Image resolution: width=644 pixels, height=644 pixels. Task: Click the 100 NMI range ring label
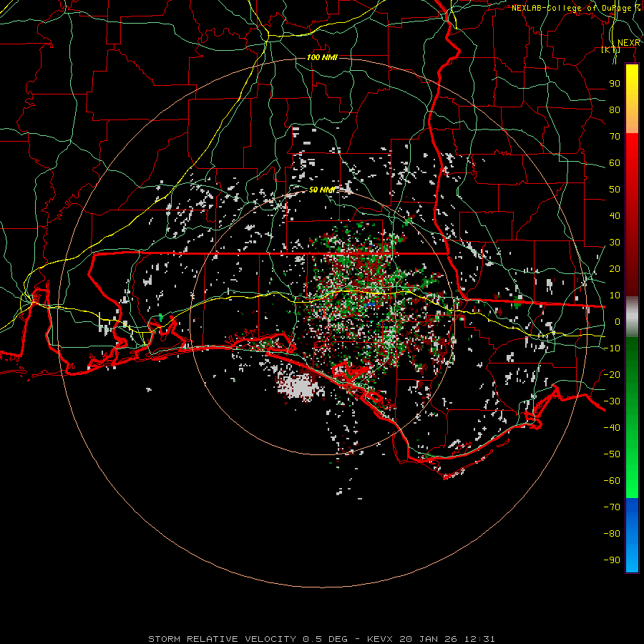coord(322,57)
